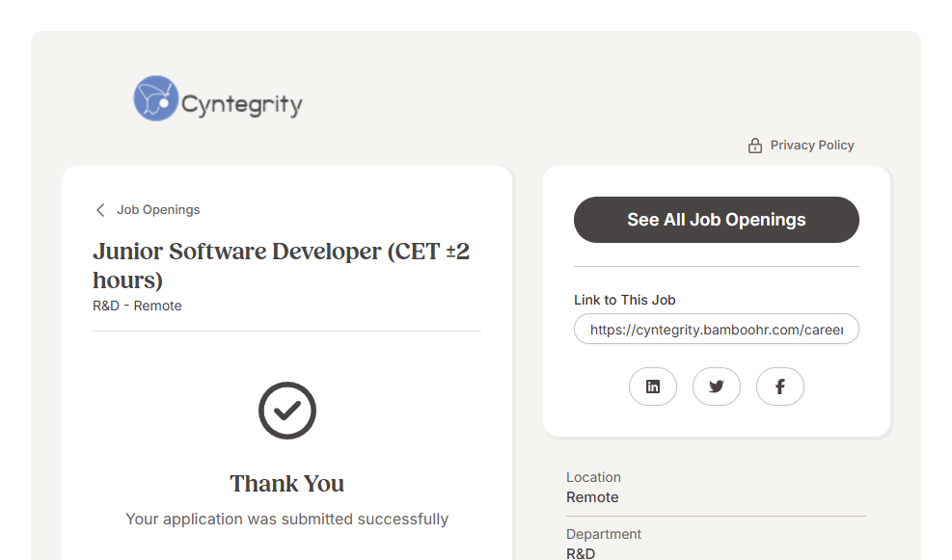Click the application submitted successfully message
This screenshot has height=560, width=952.
click(x=287, y=520)
